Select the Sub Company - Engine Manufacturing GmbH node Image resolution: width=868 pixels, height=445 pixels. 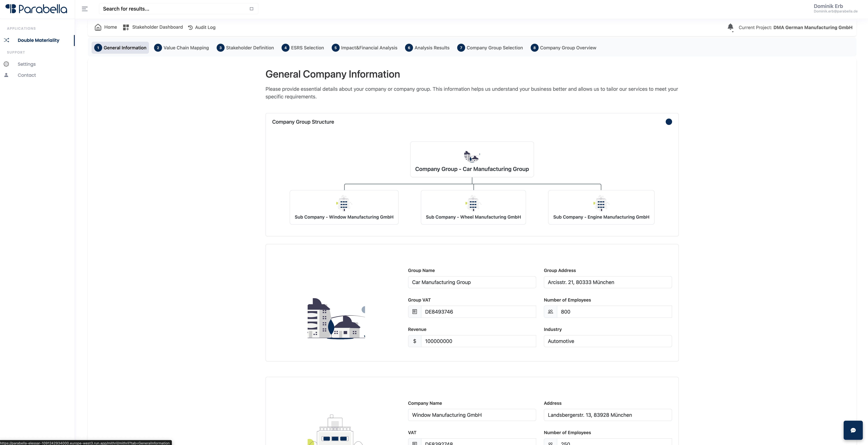pos(601,207)
